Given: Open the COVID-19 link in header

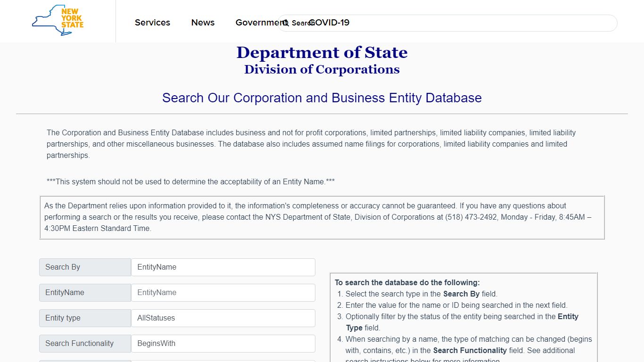Looking at the screenshot, I should 329,23.
